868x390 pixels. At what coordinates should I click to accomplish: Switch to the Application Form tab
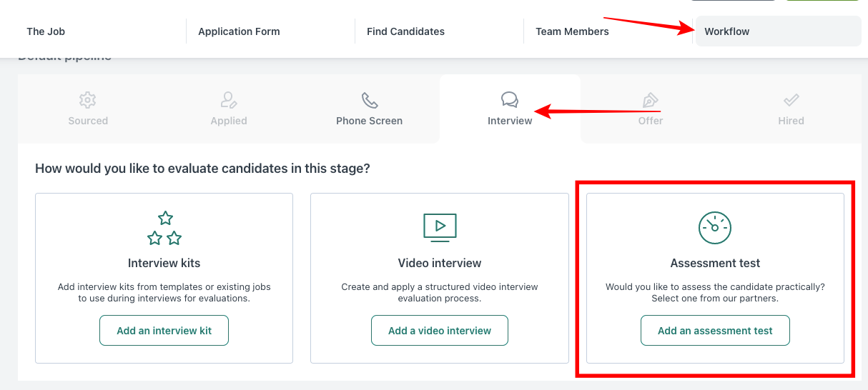click(x=239, y=31)
